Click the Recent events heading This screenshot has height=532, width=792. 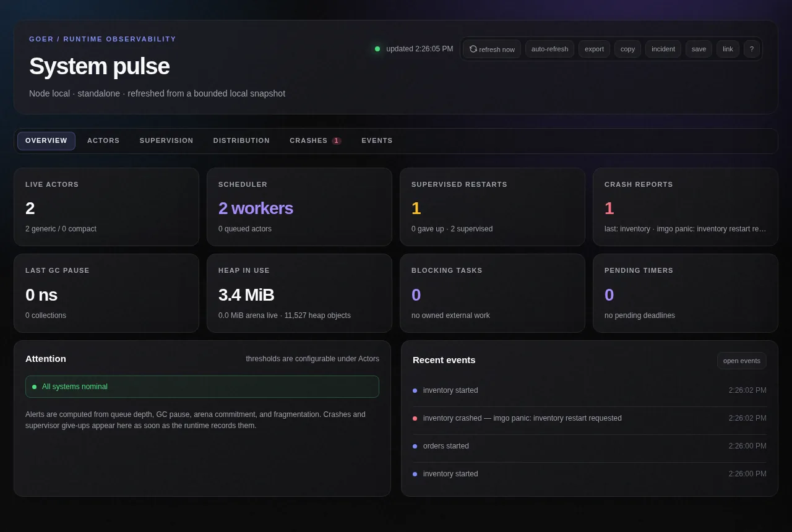[444, 360]
